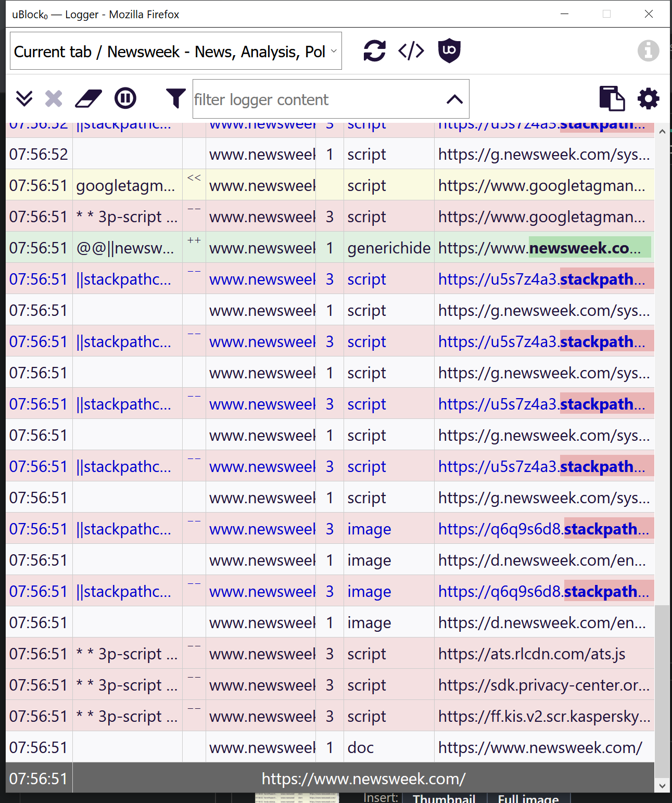
Task: Toggle the funnel filter icon
Action: click(x=176, y=98)
